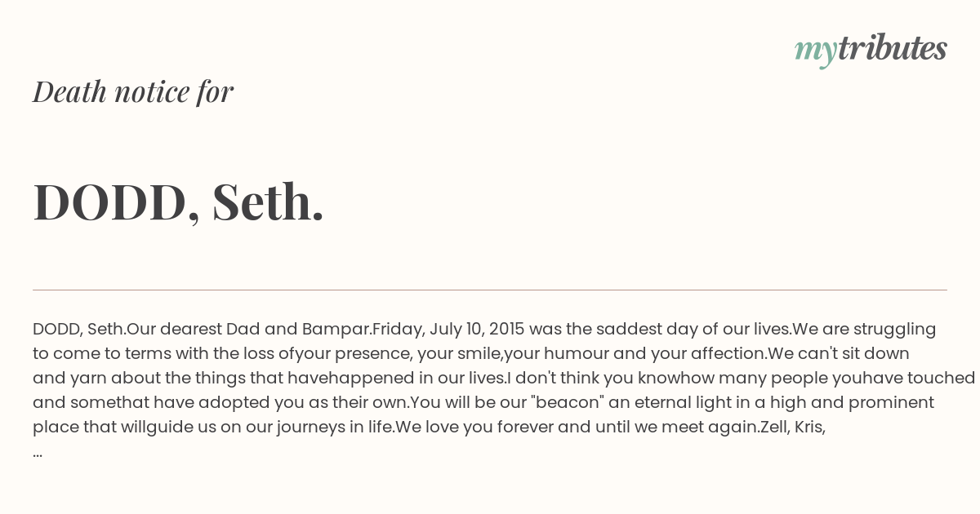The image size is (980, 514).
Task: Click the word "DODD" in the large title
Action: tap(110, 201)
